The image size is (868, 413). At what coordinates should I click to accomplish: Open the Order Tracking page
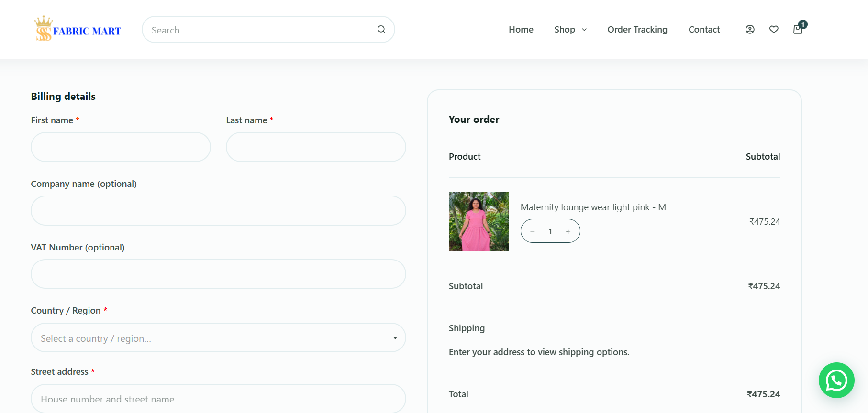(637, 30)
